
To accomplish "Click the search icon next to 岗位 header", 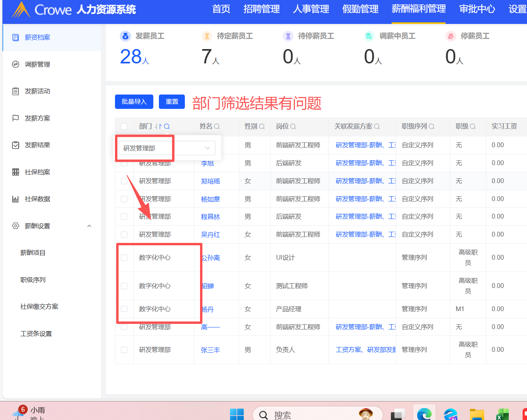I will coord(293,126).
